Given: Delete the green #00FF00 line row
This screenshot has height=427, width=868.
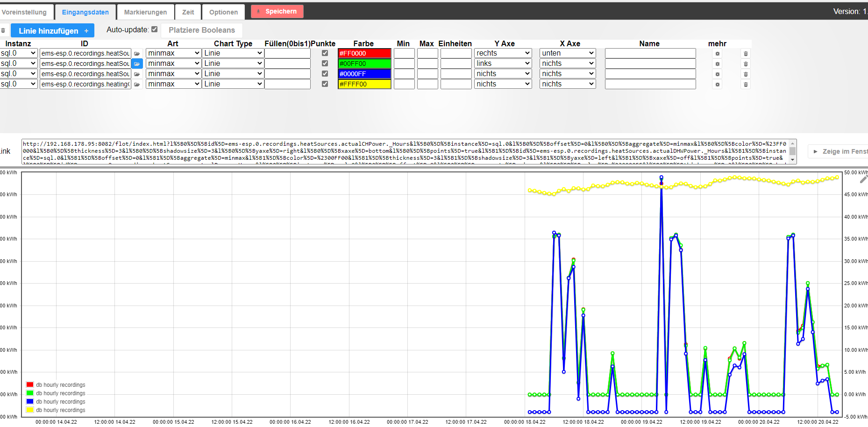Looking at the screenshot, I should 746,64.
